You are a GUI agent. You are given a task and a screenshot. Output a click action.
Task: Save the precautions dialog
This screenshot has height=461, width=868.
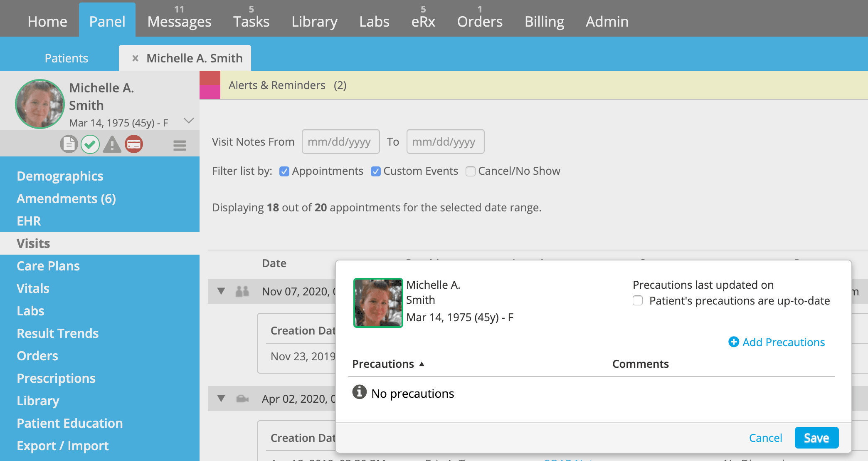click(816, 438)
